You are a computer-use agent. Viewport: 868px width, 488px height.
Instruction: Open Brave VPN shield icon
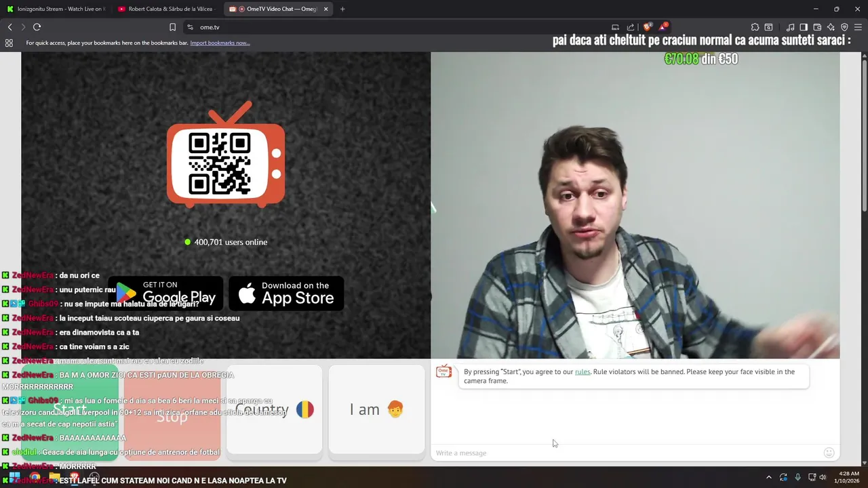click(x=844, y=27)
